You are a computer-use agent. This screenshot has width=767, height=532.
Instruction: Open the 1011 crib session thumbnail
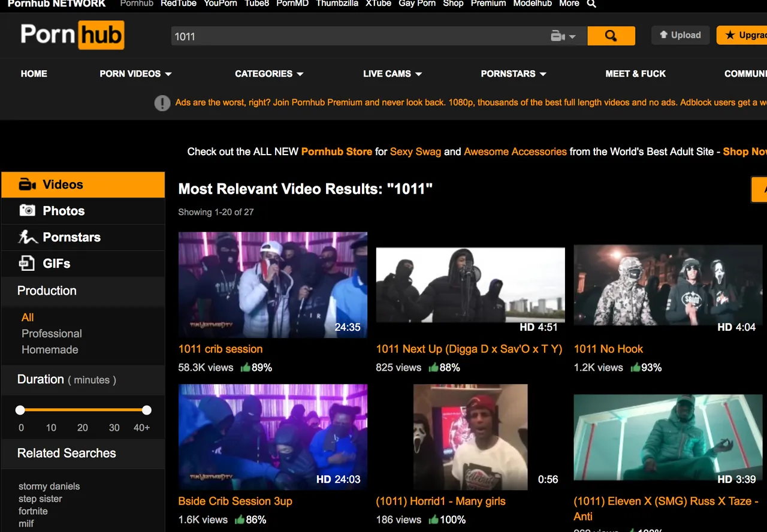[x=273, y=285]
